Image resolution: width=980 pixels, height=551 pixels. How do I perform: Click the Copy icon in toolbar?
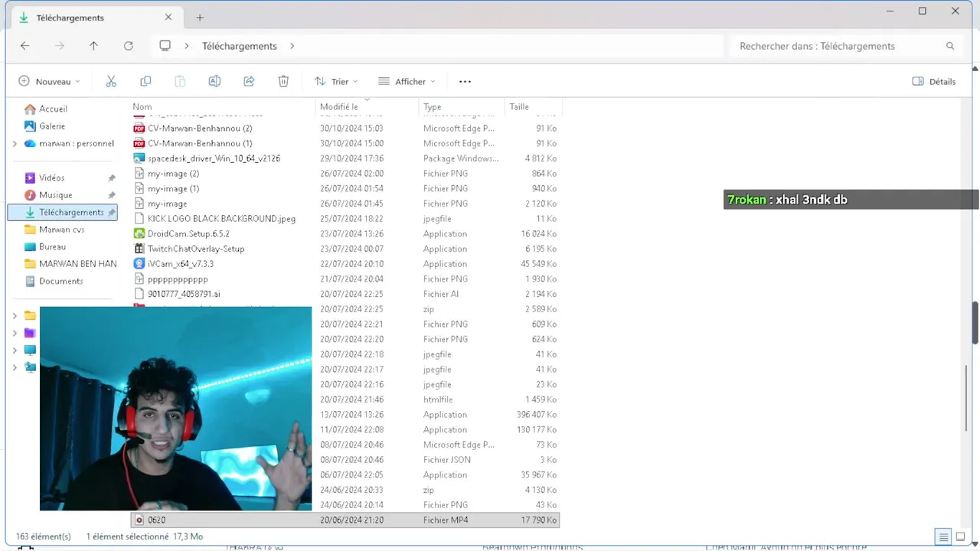coord(145,81)
